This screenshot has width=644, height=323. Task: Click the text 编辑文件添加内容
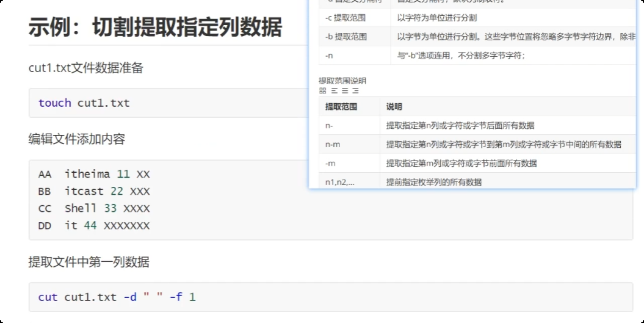click(77, 139)
